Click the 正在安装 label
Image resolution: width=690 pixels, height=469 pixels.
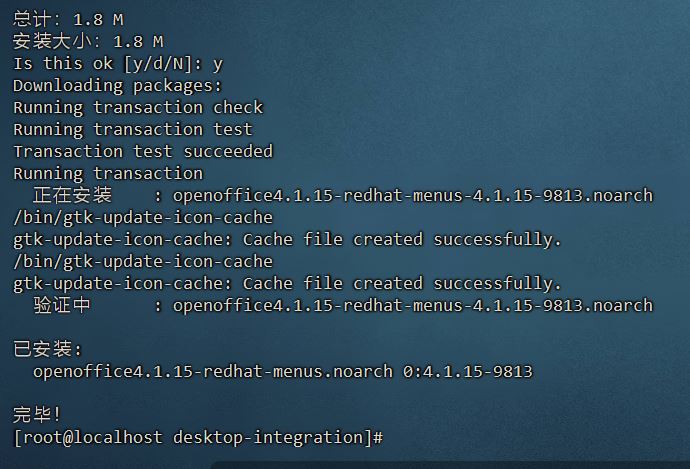[x=73, y=195]
